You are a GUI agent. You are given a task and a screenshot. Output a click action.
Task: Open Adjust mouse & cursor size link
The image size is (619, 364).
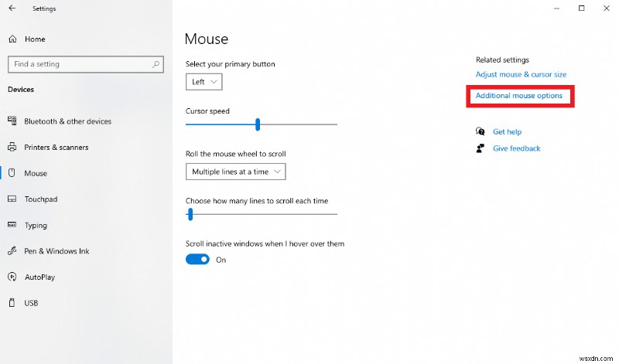[x=521, y=75]
